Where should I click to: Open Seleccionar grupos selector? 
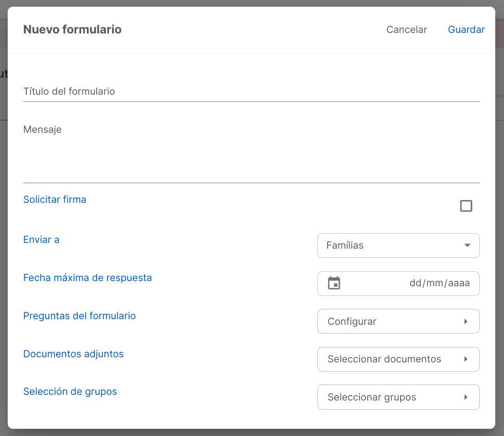pyautogui.click(x=398, y=397)
